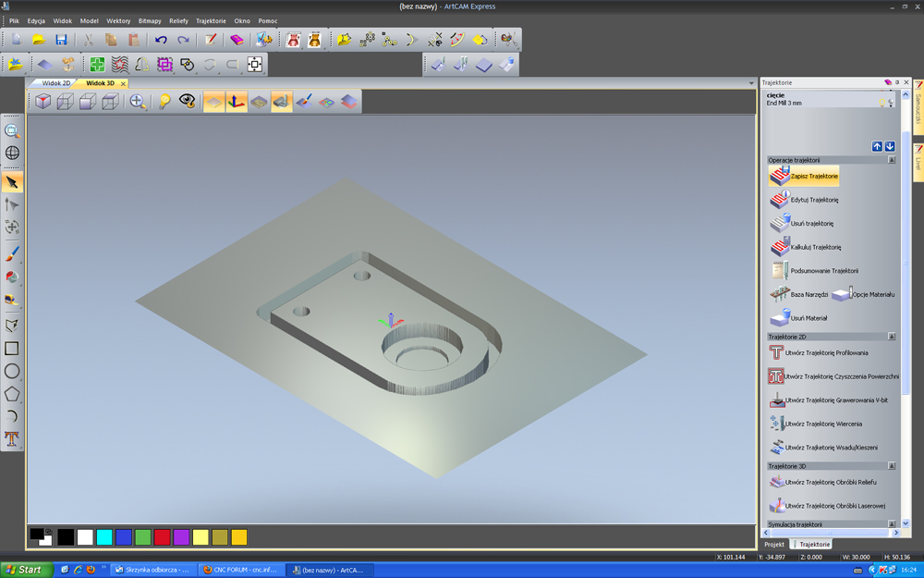Open the Reliefy menu
Image resolution: width=924 pixels, height=578 pixels.
[x=178, y=20]
